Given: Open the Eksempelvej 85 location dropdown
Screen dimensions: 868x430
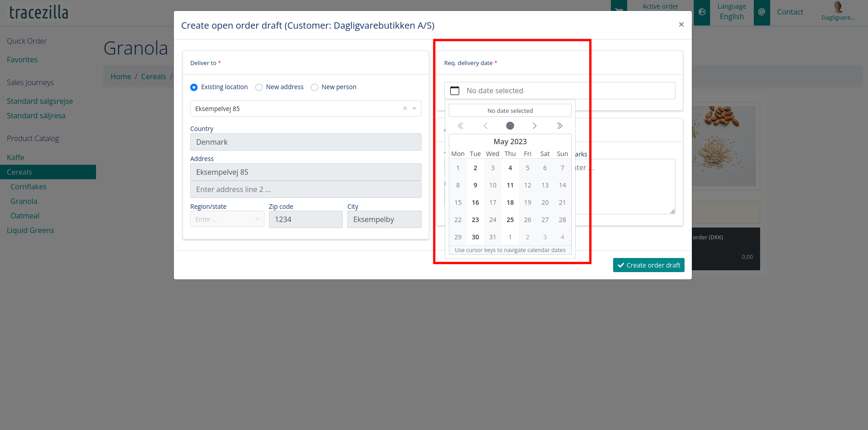Looking at the screenshot, I should pos(414,108).
